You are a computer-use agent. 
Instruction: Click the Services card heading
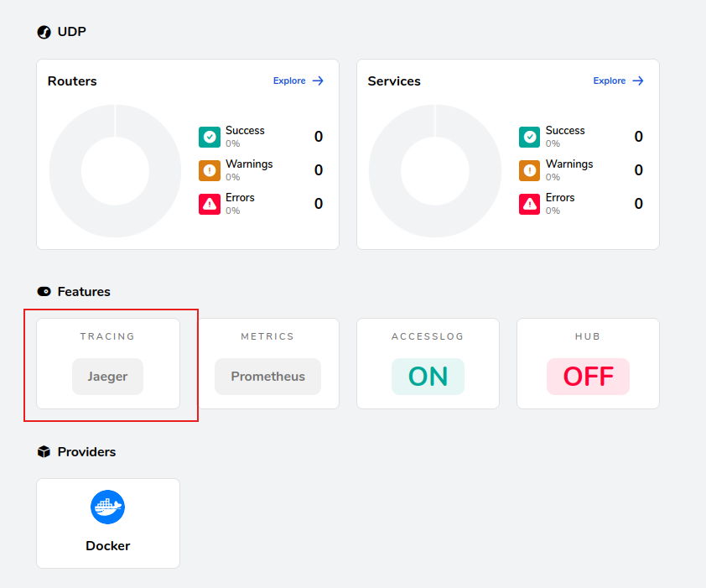pos(394,81)
